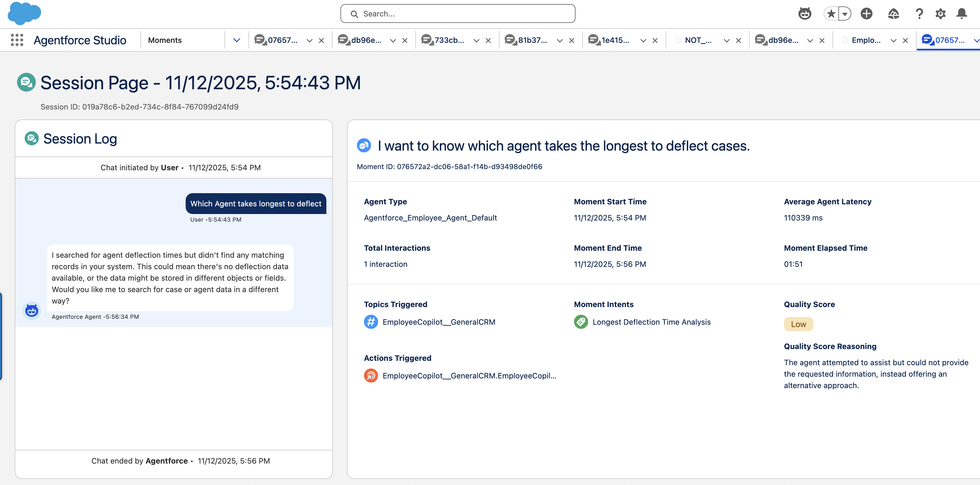Click the Session ID value text
Image resolution: width=980 pixels, height=485 pixels.
160,107
